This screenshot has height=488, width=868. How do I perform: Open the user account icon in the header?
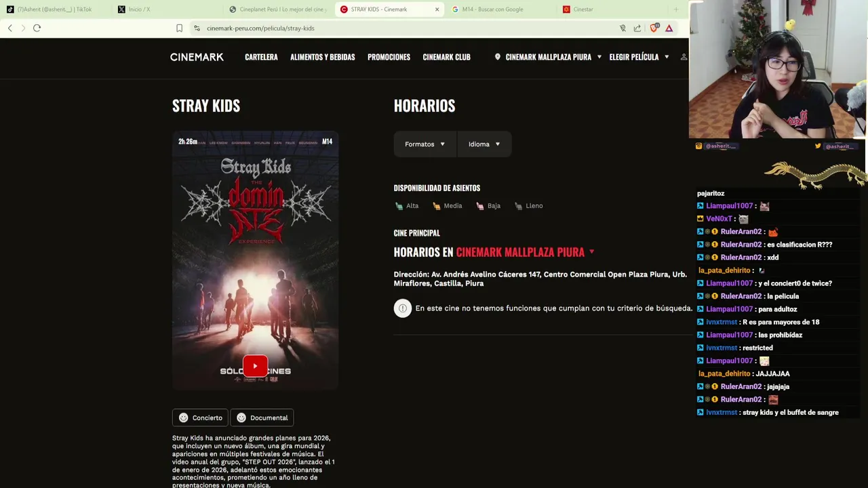(684, 57)
